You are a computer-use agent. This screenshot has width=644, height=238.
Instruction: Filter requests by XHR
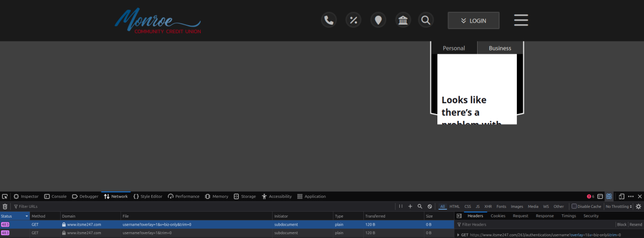click(488, 206)
